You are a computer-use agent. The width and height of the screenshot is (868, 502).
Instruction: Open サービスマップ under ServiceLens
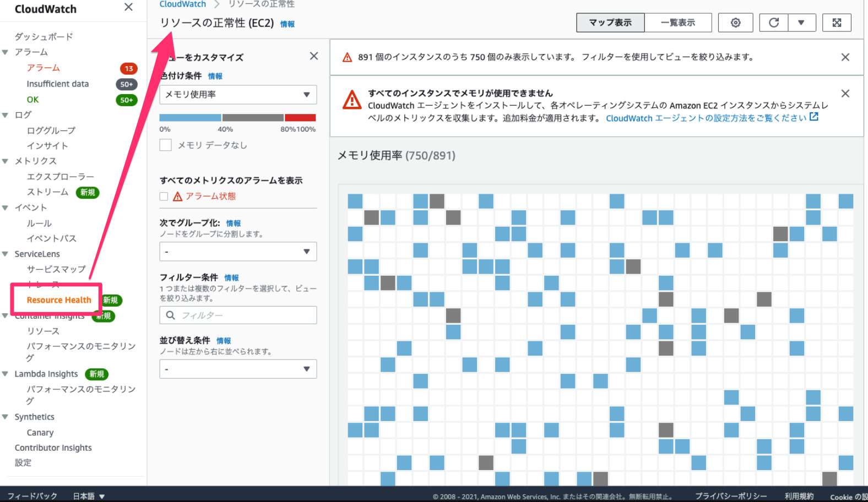click(56, 269)
